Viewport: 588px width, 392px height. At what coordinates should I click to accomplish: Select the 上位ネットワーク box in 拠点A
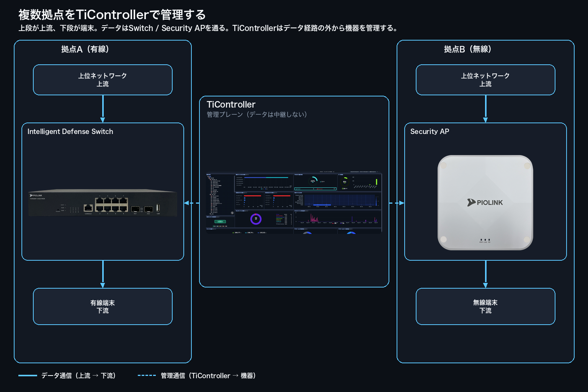tap(103, 80)
